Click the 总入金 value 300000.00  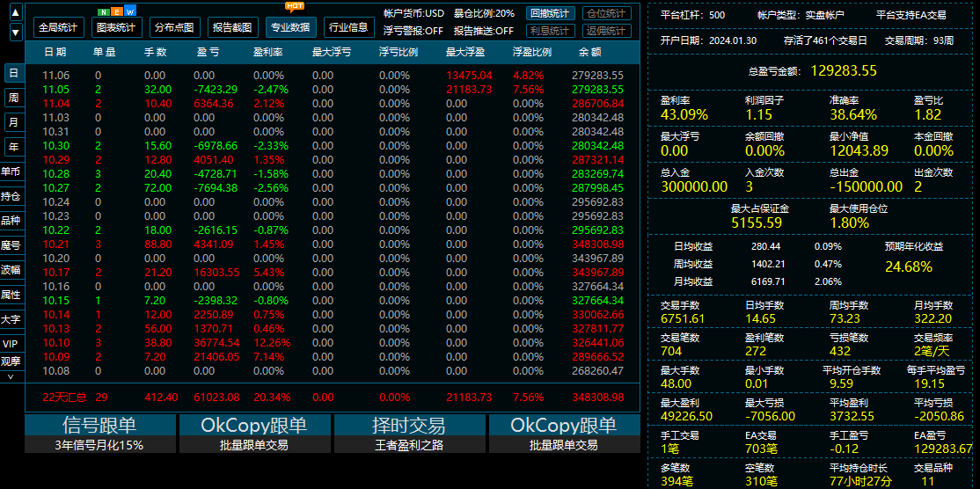tap(694, 186)
